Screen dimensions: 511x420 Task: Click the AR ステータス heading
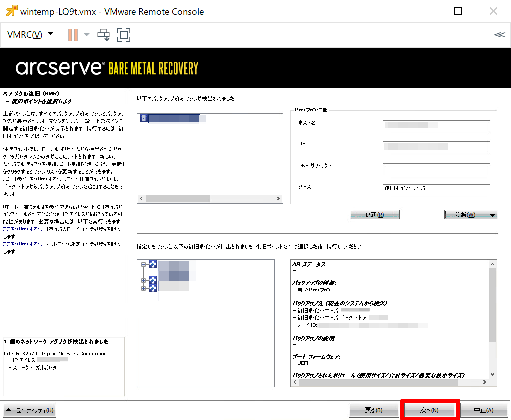click(309, 264)
